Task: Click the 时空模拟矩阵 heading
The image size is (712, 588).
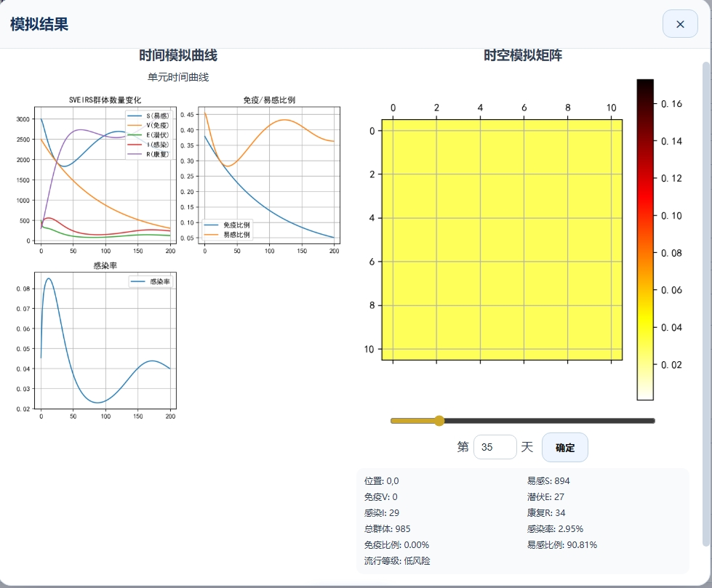Action: (522, 56)
